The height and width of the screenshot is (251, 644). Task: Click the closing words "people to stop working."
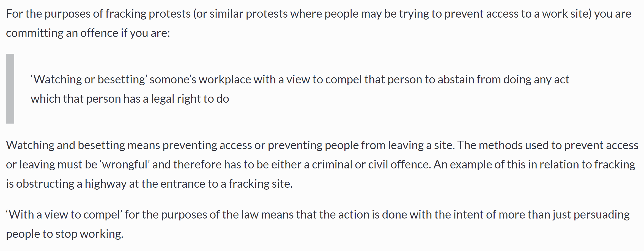pyautogui.click(x=65, y=234)
